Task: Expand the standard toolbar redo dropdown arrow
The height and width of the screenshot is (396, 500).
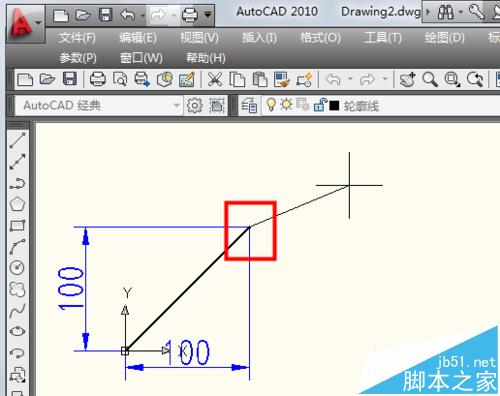Action: (x=385, y=79)
